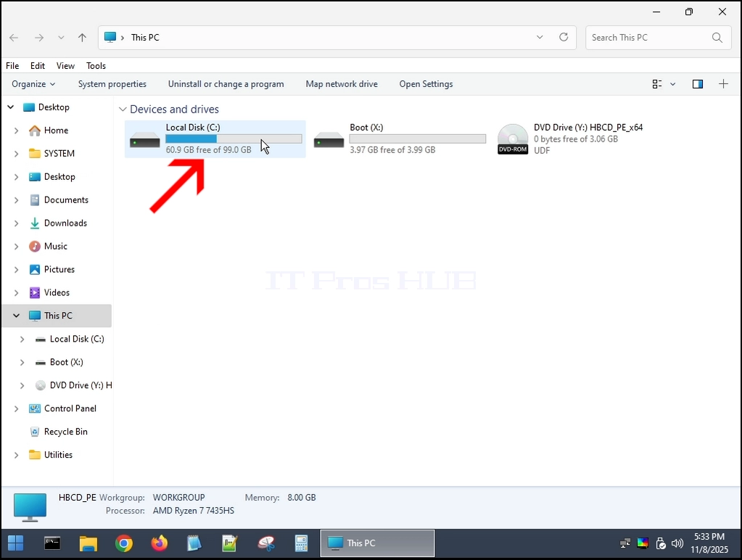Go forward with the forward arrow
Image resolution: width=742 pixels, height=560 pixels.
[39, 38]
